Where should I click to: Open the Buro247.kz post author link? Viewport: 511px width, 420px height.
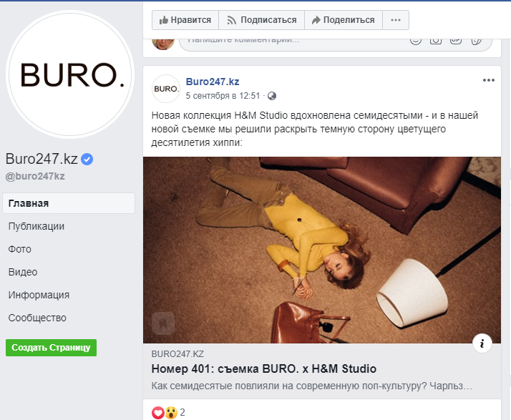(213, 82)
